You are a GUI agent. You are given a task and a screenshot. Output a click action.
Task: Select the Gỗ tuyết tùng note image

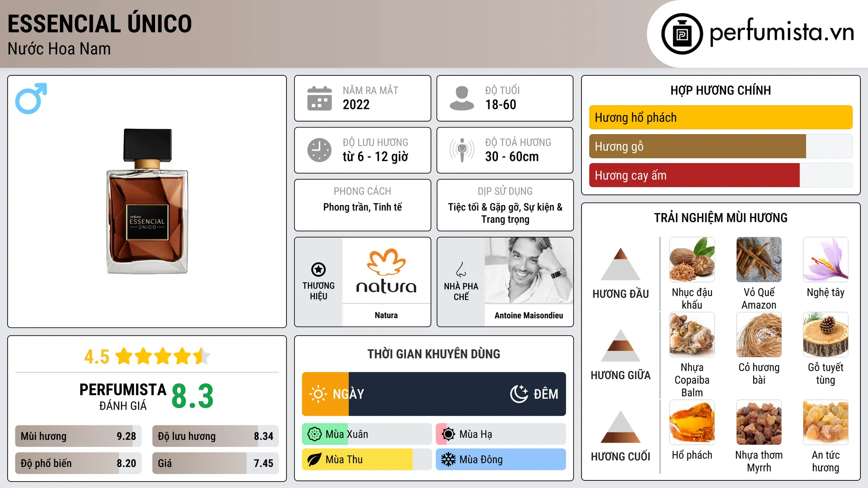[826, 335]
